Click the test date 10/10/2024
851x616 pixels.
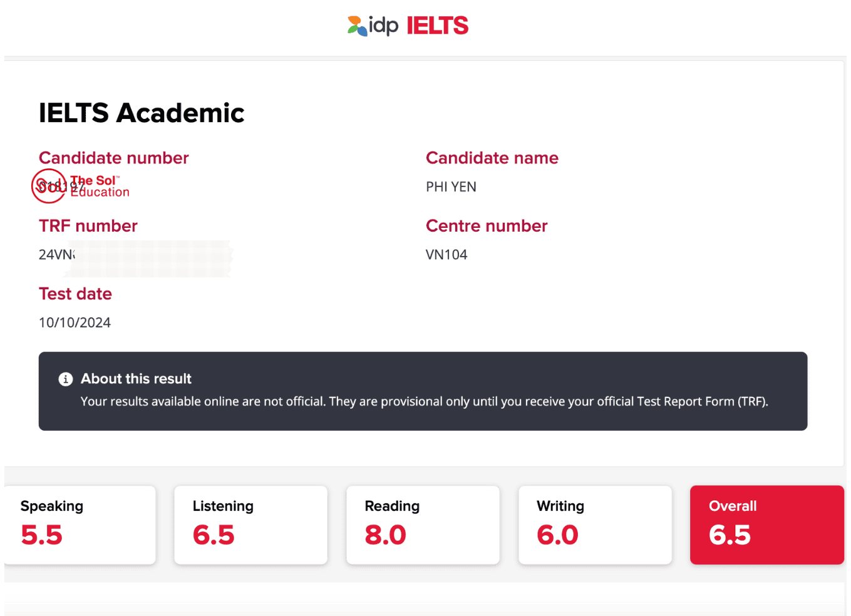[75, 323]
